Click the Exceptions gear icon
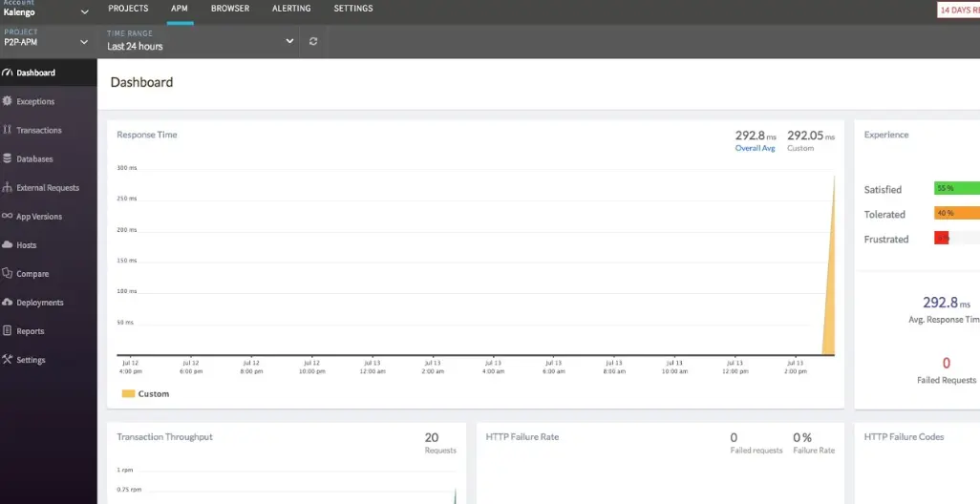The width and height of the screenshot is (980, 504). [8, 101]
